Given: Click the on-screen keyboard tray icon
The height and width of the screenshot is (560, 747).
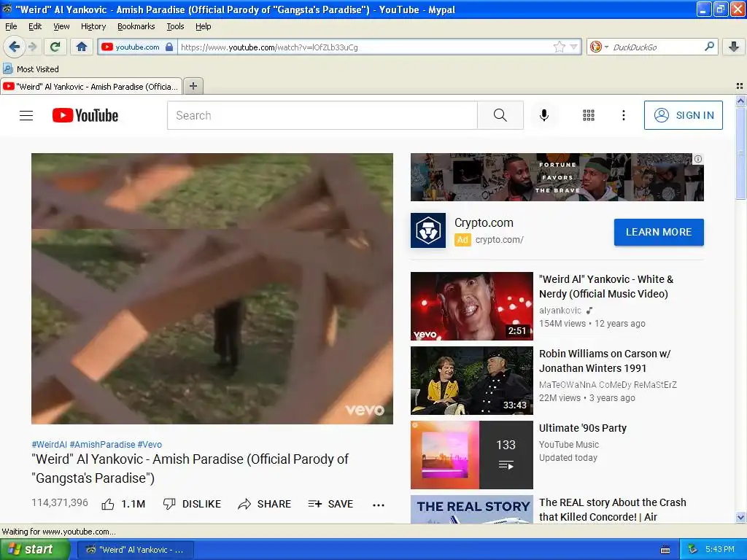Looking at the screenshot, I should [x=665, y=550].
